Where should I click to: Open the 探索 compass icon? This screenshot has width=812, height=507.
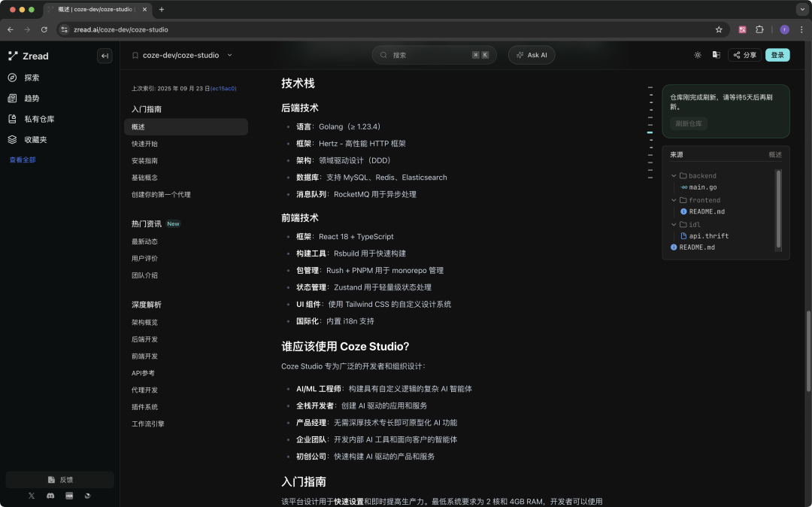click(x=13, y=77)
